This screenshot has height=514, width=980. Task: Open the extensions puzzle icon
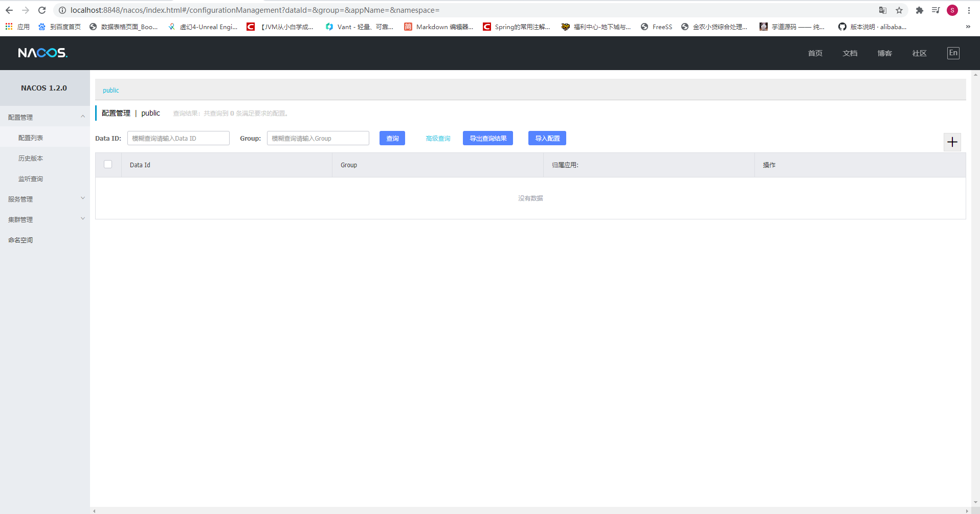click(x=920, y=10)
